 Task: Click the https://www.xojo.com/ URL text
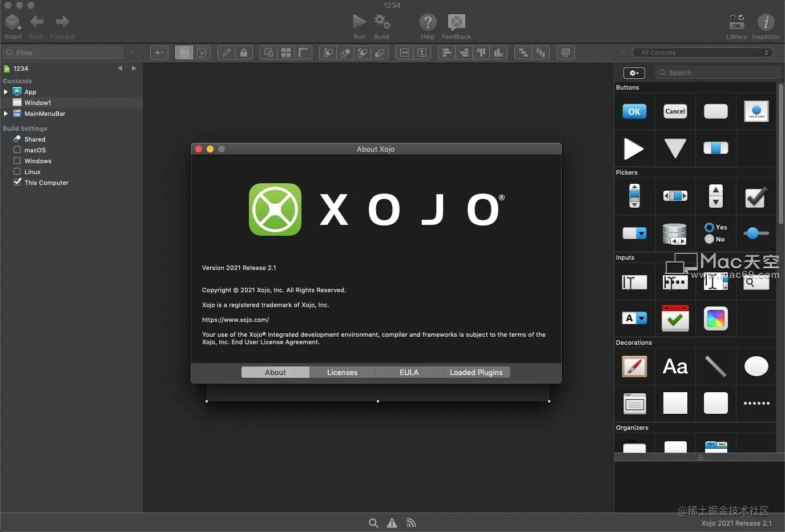tap(235, 320)
